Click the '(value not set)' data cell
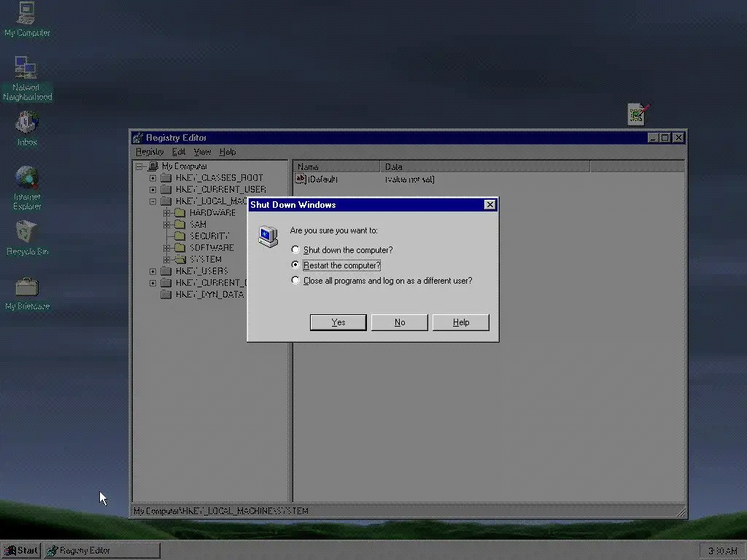The width and height of the screenshot is (747, 560). pyautogui.click(x=409, y=179)
